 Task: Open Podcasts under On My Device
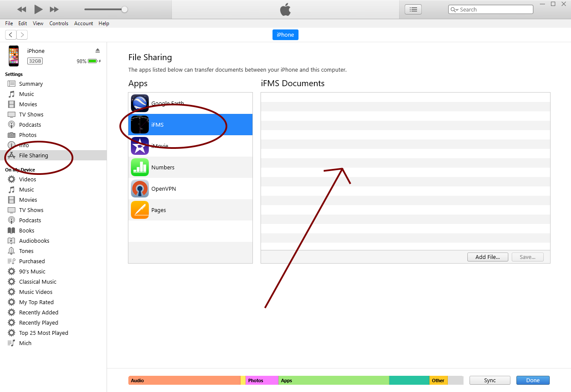[x=30, y=220]
